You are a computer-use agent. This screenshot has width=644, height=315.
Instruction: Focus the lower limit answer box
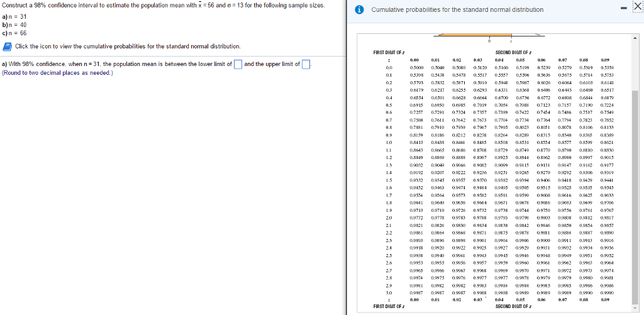(237, 65)
